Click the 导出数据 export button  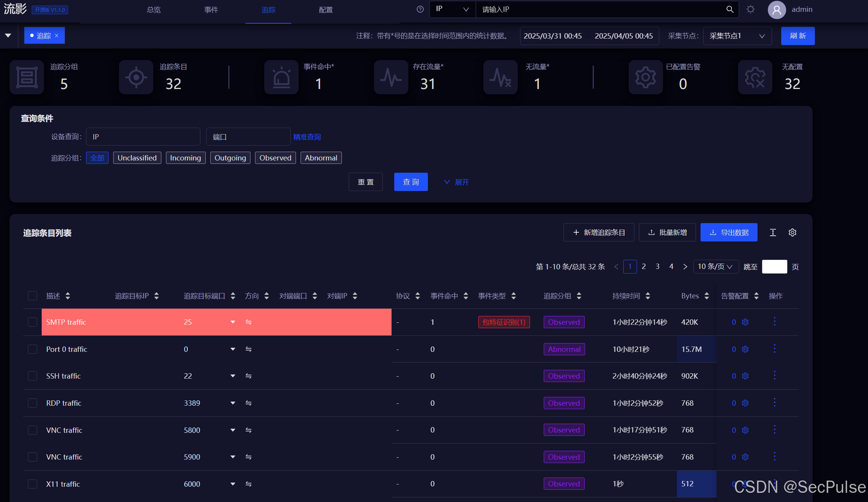[728, 232]
